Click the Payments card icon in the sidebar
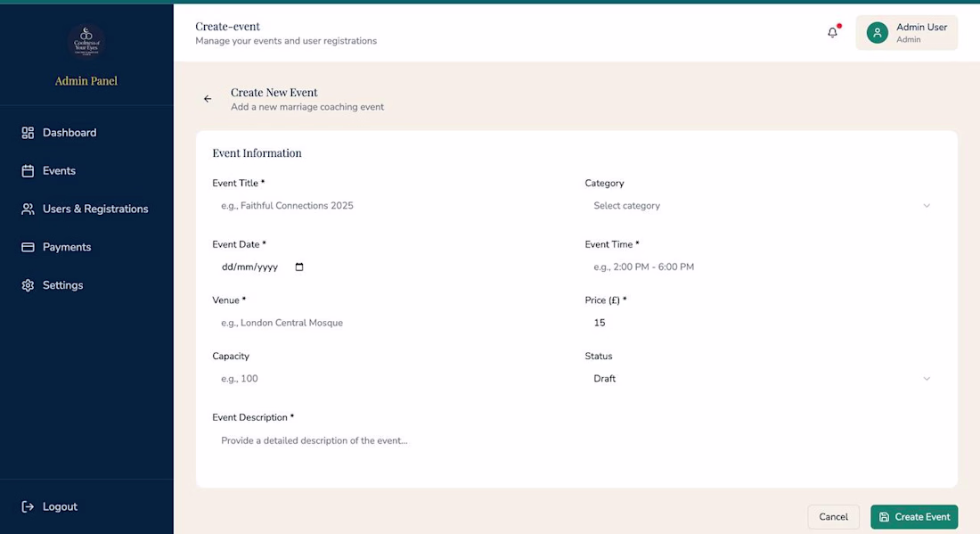 point(28,247)
